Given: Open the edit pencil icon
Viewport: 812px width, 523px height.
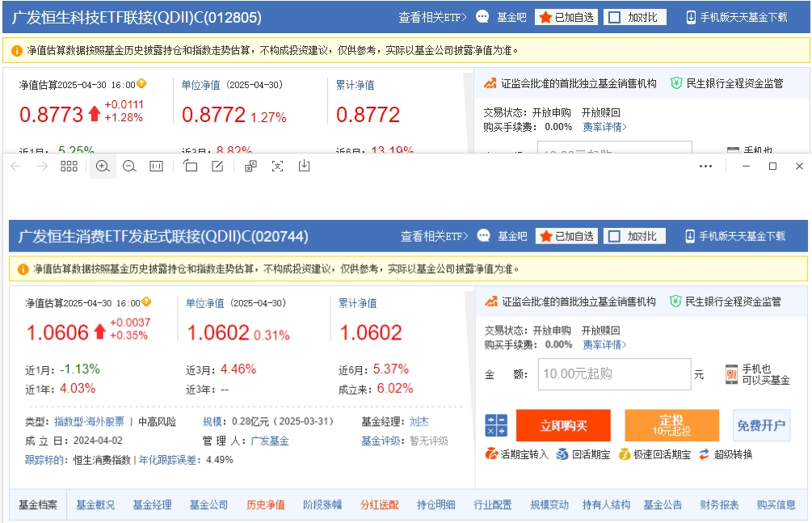Looking at the screenshot, I should tap(217, 166).
